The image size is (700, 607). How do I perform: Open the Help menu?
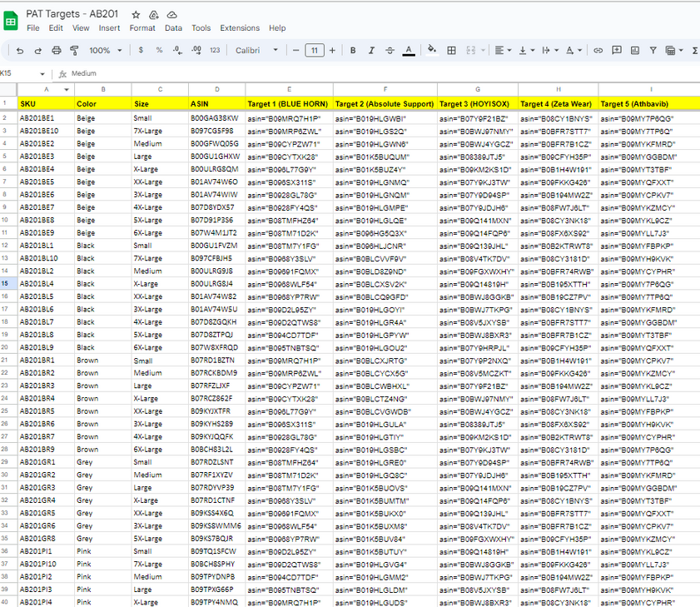[x=277, y=27]
